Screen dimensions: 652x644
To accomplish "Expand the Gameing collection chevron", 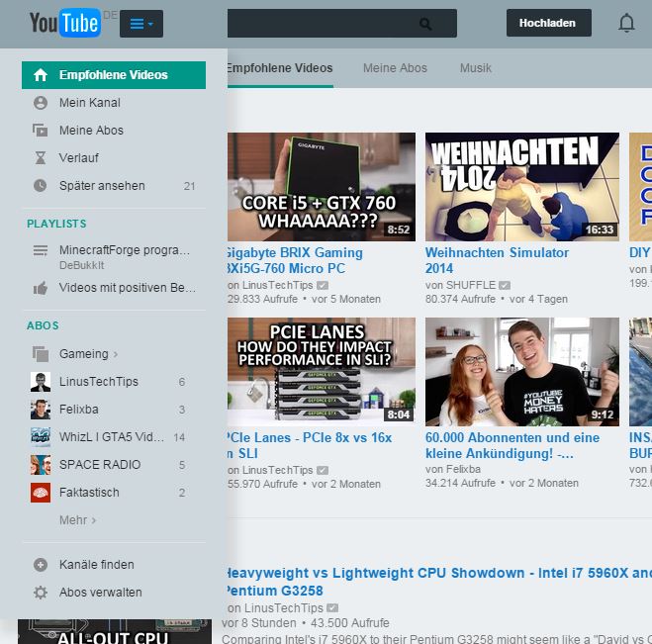I will 116,354.
